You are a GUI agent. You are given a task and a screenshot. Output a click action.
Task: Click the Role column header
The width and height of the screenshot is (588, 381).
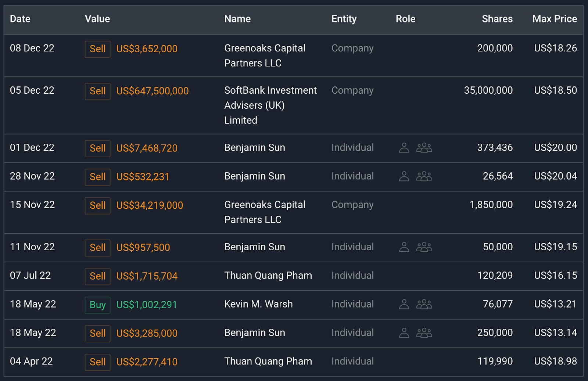405,19
